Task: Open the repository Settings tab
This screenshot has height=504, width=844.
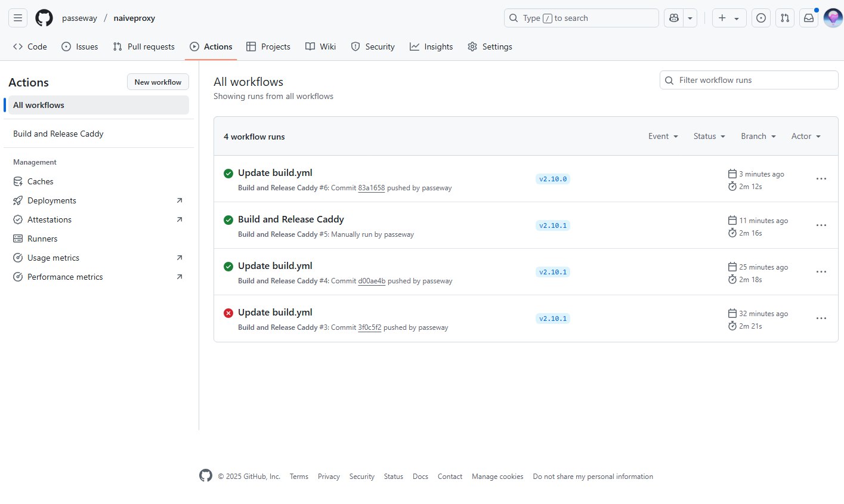Action: (x=490, y=47)
